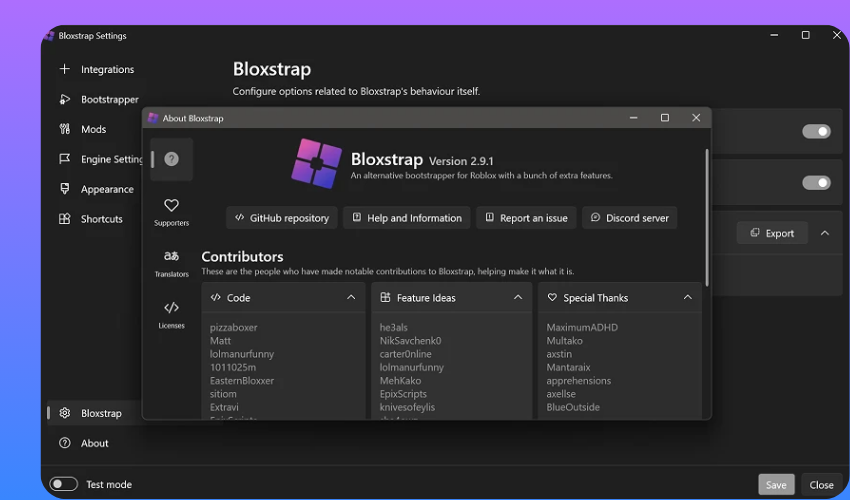The height and width of the screenshot is (500, 850).
Task: Click the Export button in the settings window
Action: 772,233
